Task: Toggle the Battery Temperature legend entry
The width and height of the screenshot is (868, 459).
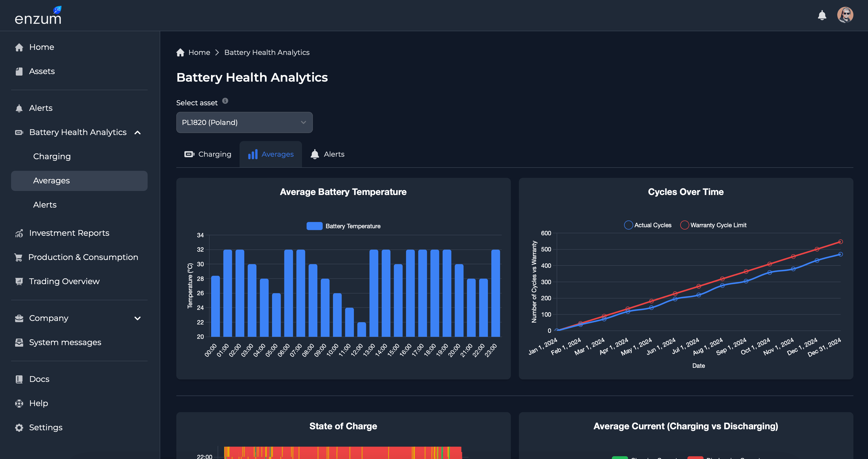Action: point(343,226)
